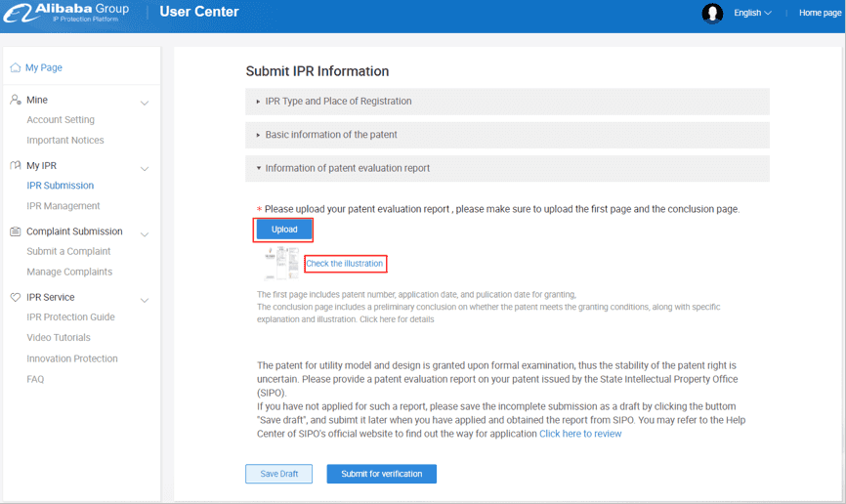Screen dimensions: 846x504
Task: Open the English language dropdown
Action: pos(752,13)
